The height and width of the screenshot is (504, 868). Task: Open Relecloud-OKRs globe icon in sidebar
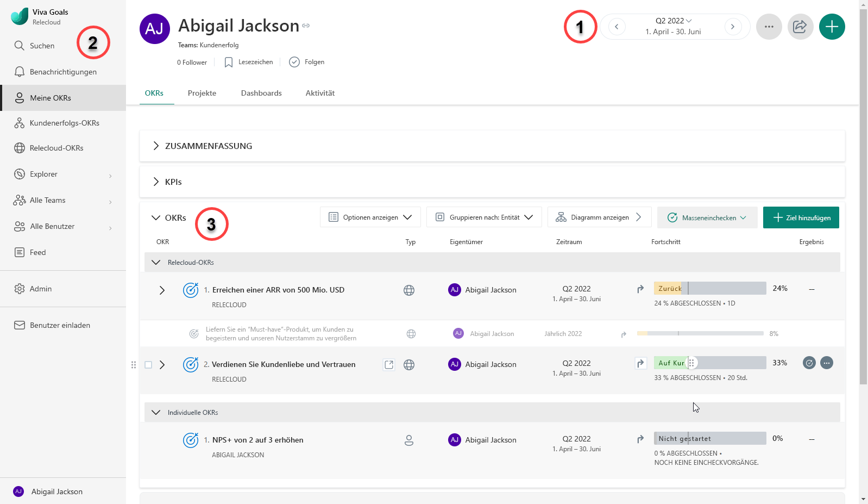[x=20, y=148]
